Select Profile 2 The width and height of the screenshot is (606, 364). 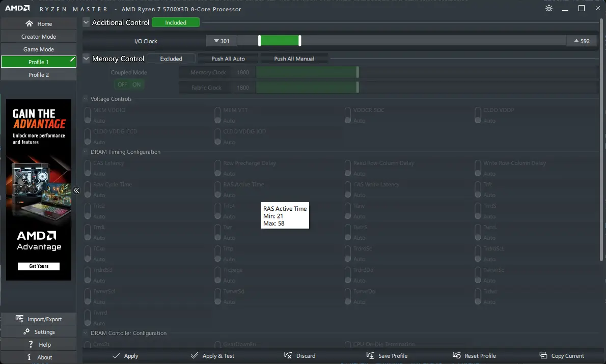point(39,74)
